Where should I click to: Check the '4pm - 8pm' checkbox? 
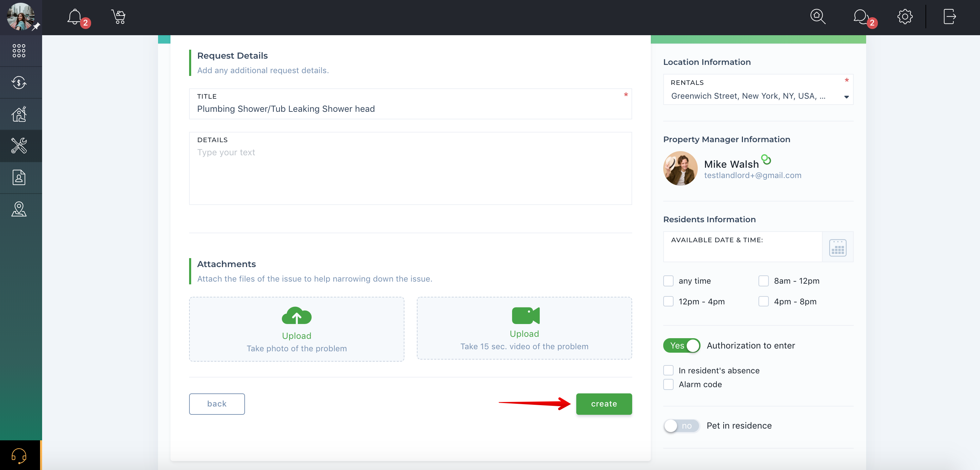click(764, 301)
